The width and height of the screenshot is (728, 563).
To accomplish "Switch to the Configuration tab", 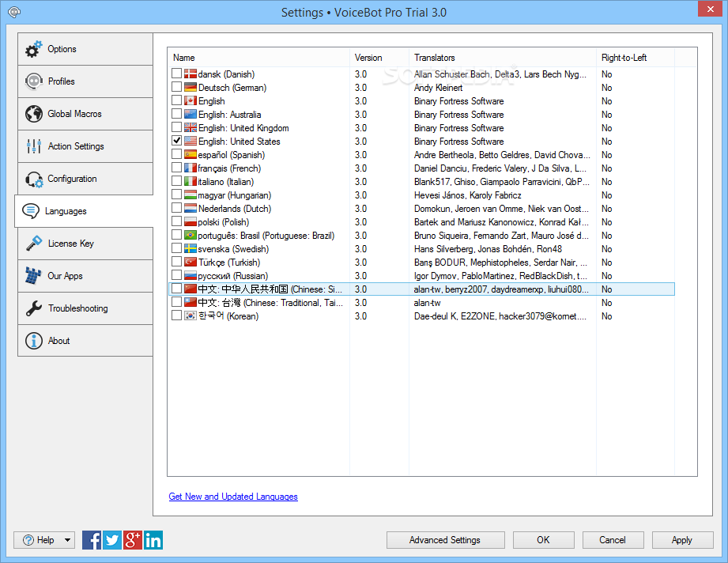I will click(85, 179).
